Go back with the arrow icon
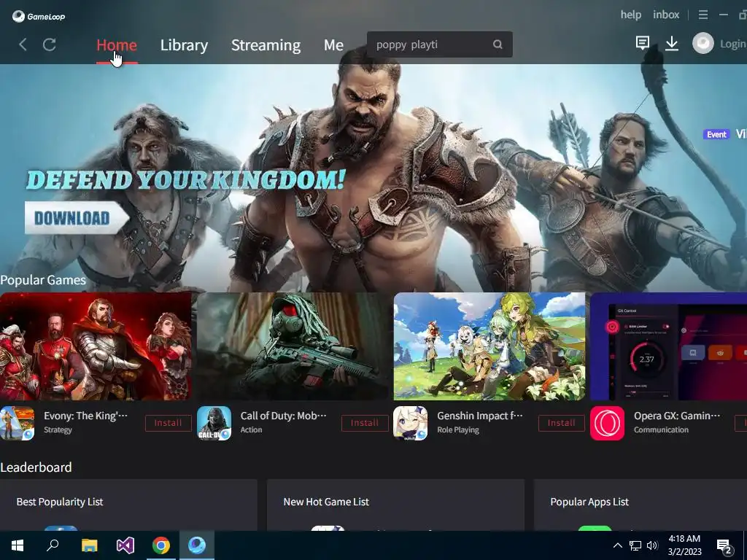This screenshot has width=747, height=560. click(x=23, y=44)
